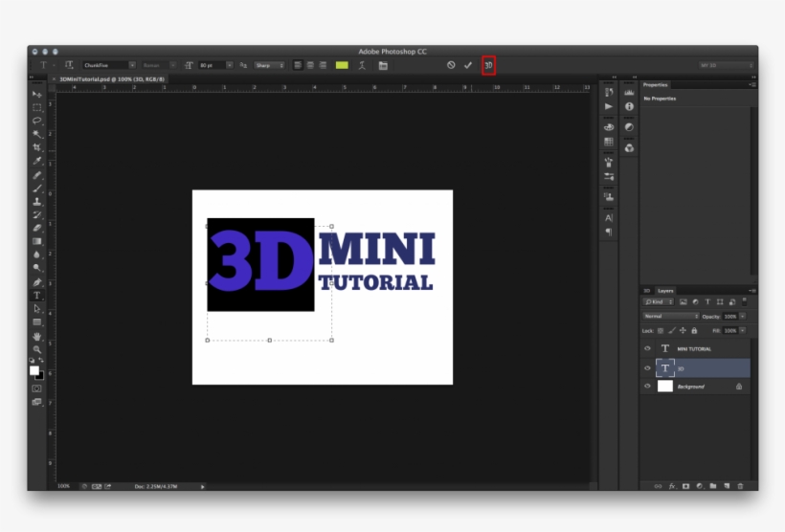The height and width of the screenshot is (532, 785).
Task: Select the Zoom tool
Action: (x=36, y=349)
